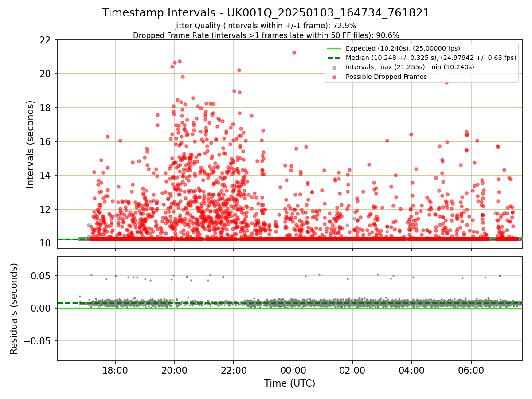Click the Intervals (seconds) y-axis label
Viewport: 532px width, 399px height.
[x=31, y=144]
